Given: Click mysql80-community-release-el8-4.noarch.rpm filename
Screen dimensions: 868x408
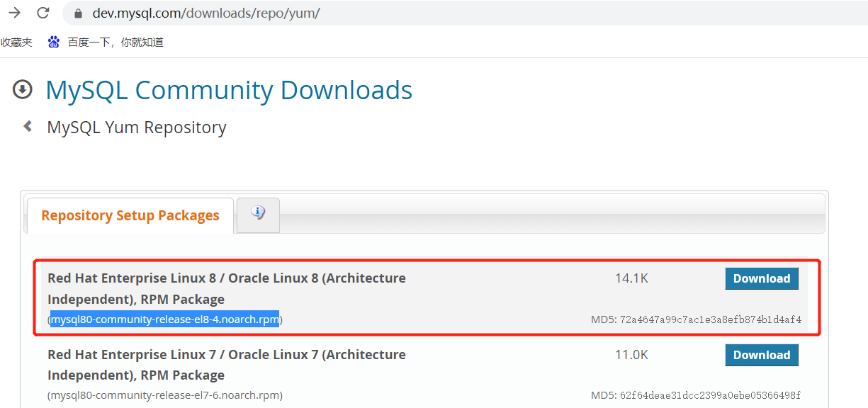Looking at the screenshot, I should point(164,319).
